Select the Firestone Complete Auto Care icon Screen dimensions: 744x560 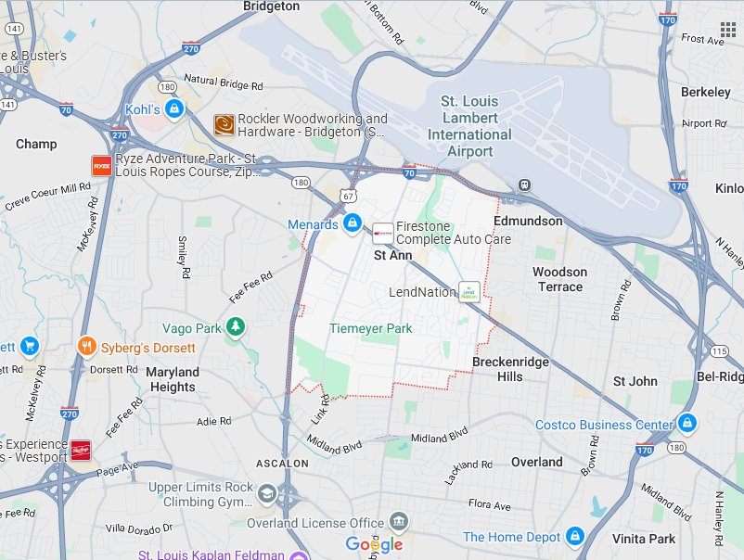pos(382,234)
